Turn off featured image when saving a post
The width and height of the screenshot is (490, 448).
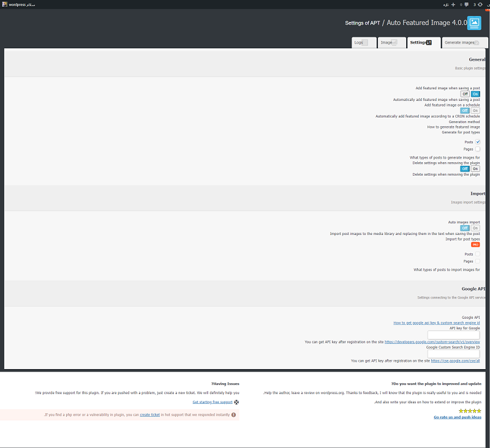point(466,94)
